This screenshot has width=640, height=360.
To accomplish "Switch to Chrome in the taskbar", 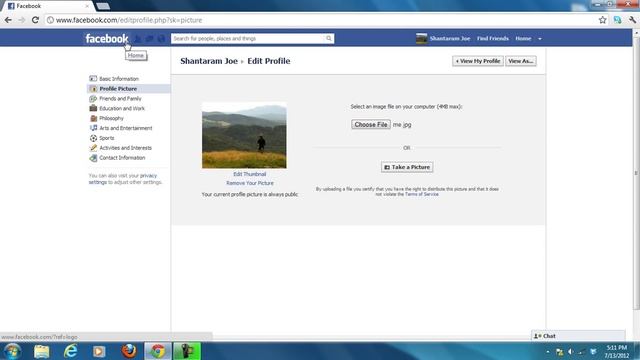I will 158,351.
